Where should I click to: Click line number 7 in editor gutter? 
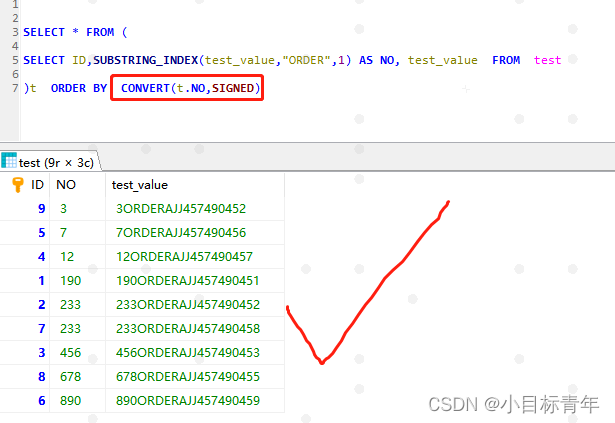[x=15, y=88]
